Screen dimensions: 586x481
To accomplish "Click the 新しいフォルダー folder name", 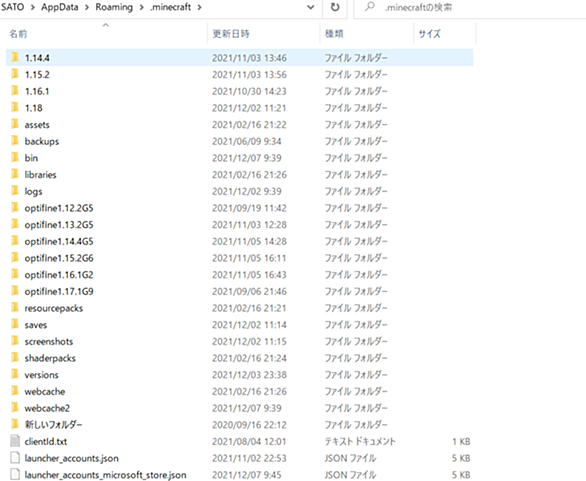I will [x=53, y=425].
